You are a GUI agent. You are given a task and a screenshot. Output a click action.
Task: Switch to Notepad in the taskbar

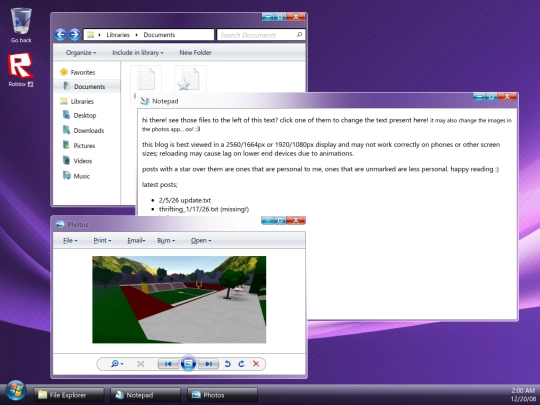(x=145, y=395)
